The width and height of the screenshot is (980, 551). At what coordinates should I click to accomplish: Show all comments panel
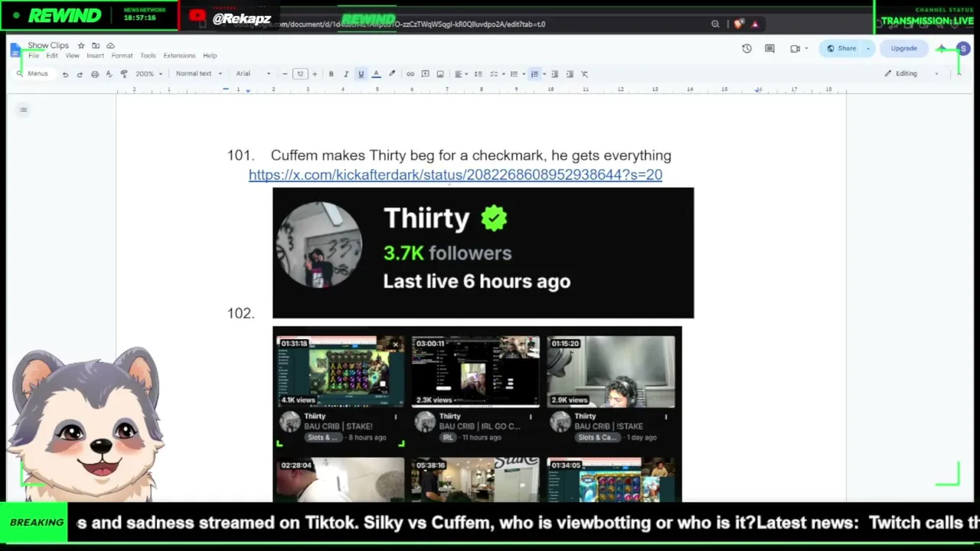click(x=770, y=48)
